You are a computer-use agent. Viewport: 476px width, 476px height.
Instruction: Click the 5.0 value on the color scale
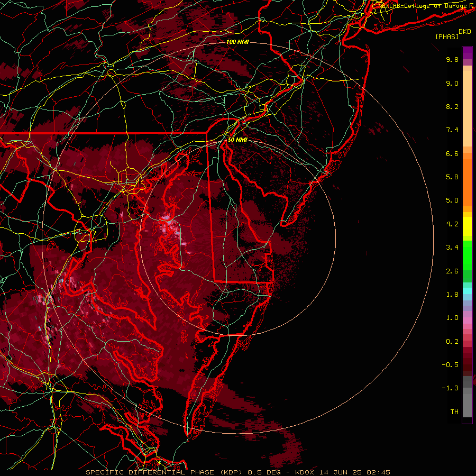point(452,200)
